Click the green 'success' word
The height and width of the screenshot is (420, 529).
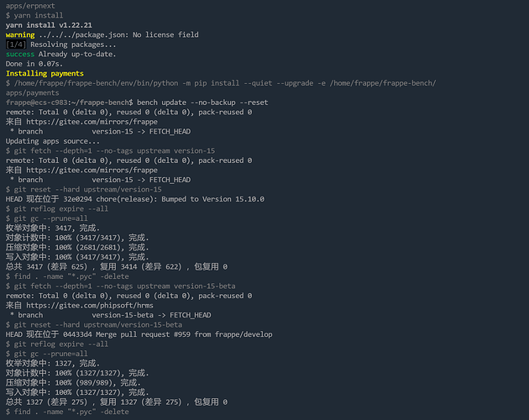click(x=20, y=54)
